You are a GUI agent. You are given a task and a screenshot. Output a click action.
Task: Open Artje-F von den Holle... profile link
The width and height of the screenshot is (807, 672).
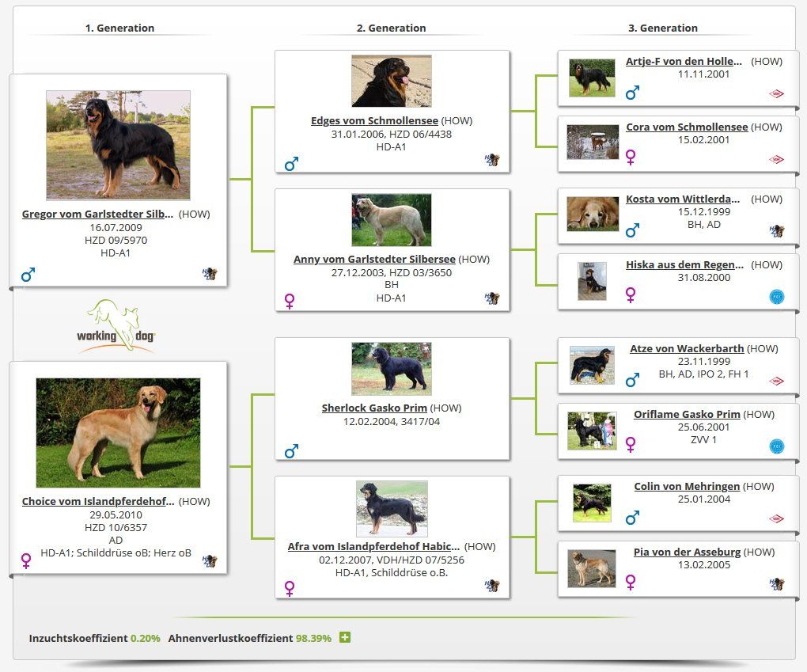coord(684,61)
